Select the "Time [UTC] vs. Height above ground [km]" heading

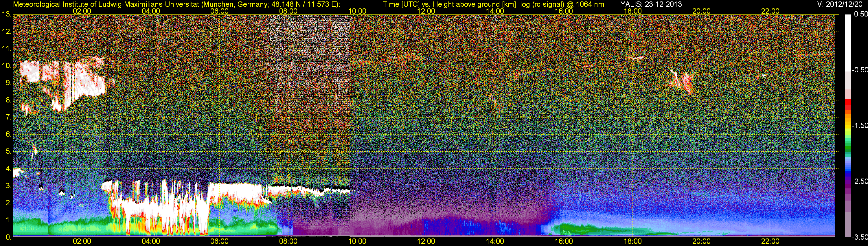450,4
